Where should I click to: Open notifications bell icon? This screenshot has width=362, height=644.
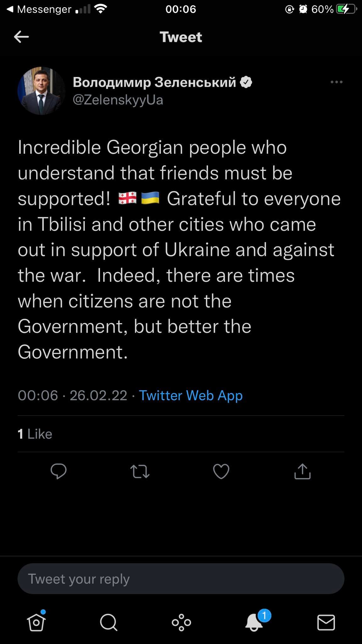(254, 622)
